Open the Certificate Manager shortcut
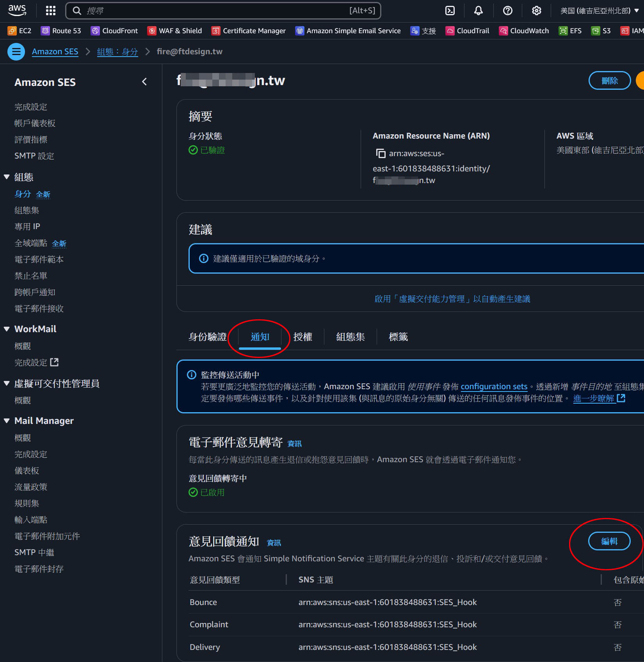The height and width of the screenshot is (662, 644). 249,31
